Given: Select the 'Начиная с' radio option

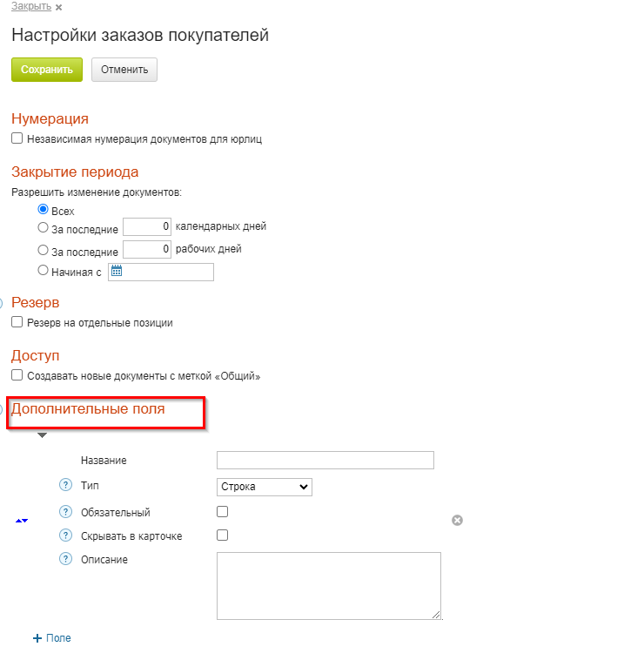Looking at the screenshot, I should click(x=43, y=271).
